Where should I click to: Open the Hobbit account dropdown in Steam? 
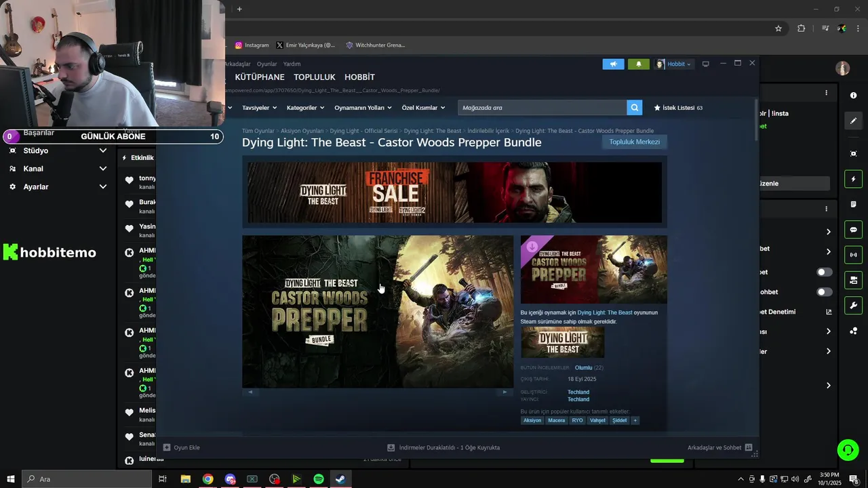pos(673,64)
